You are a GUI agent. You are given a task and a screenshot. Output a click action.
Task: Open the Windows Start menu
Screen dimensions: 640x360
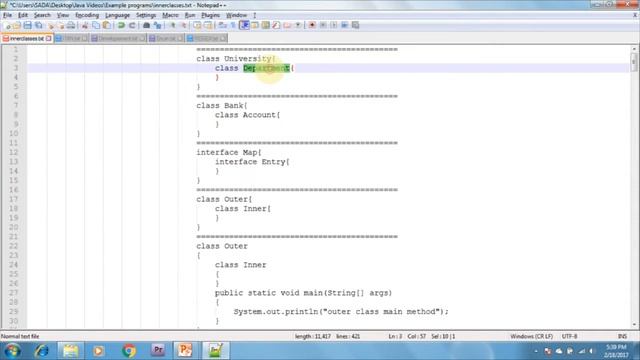pos(12,351)
